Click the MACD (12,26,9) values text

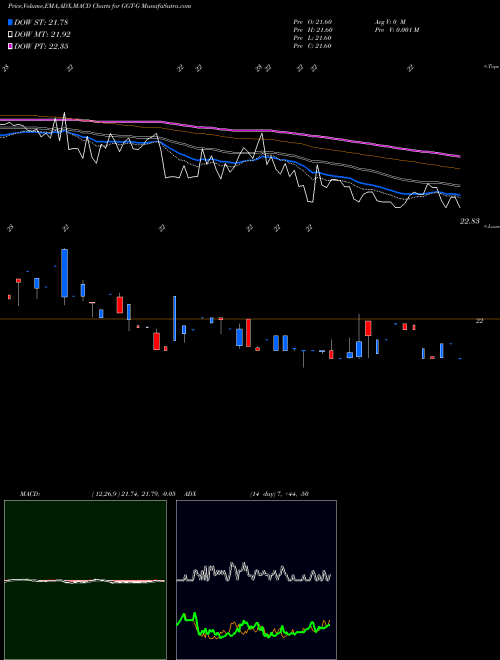pos(133,494)
